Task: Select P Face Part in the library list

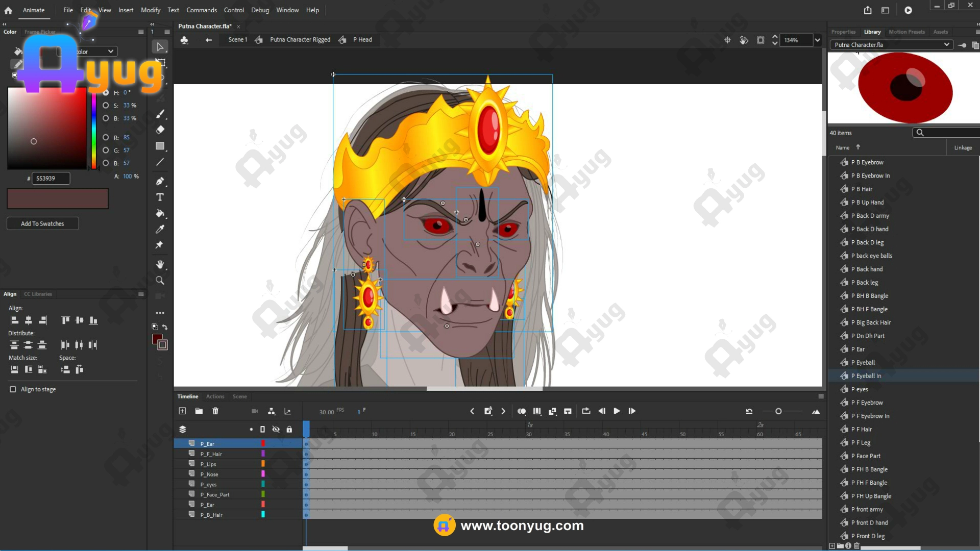Action: 868,456
